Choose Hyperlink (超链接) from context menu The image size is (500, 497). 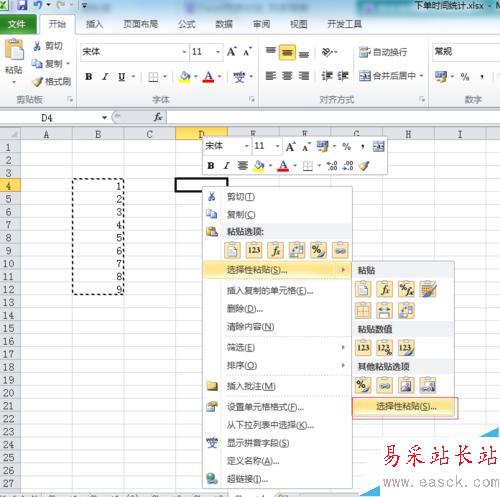tap(277, 480)
